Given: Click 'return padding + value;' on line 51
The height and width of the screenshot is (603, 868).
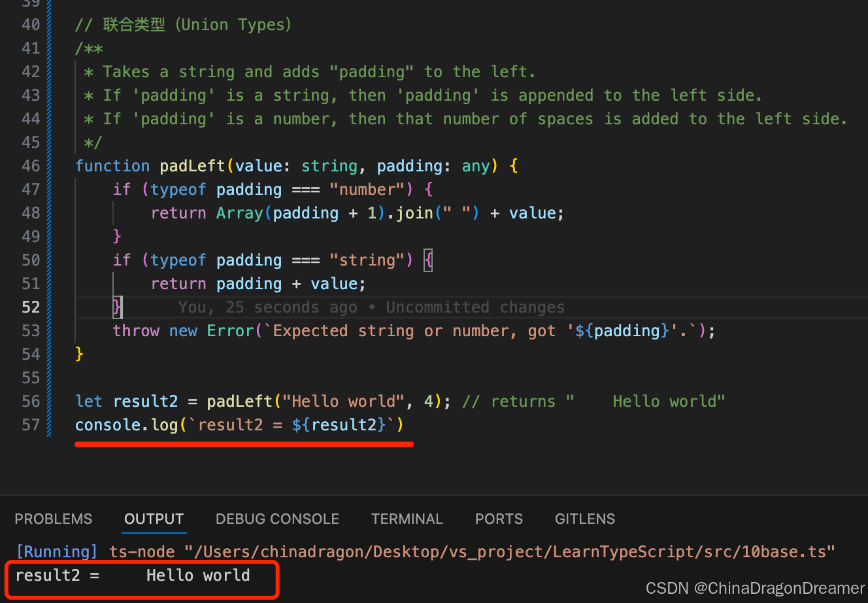Looking at the screenshot, I should coord(258,284).
